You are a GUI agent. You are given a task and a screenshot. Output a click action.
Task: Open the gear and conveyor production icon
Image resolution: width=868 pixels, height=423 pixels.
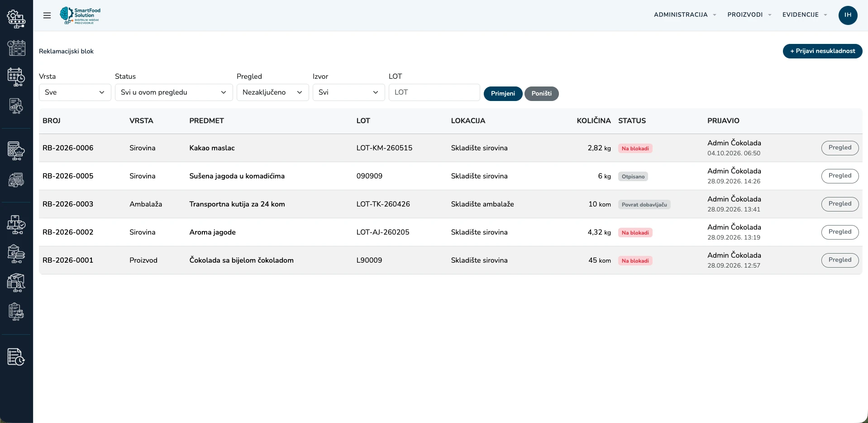coord(16,19)
